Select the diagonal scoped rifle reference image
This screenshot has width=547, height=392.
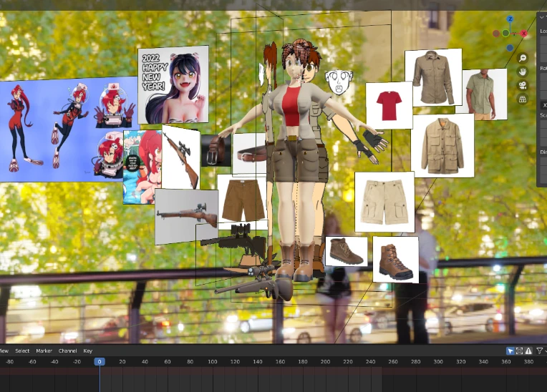coord(180,157)
